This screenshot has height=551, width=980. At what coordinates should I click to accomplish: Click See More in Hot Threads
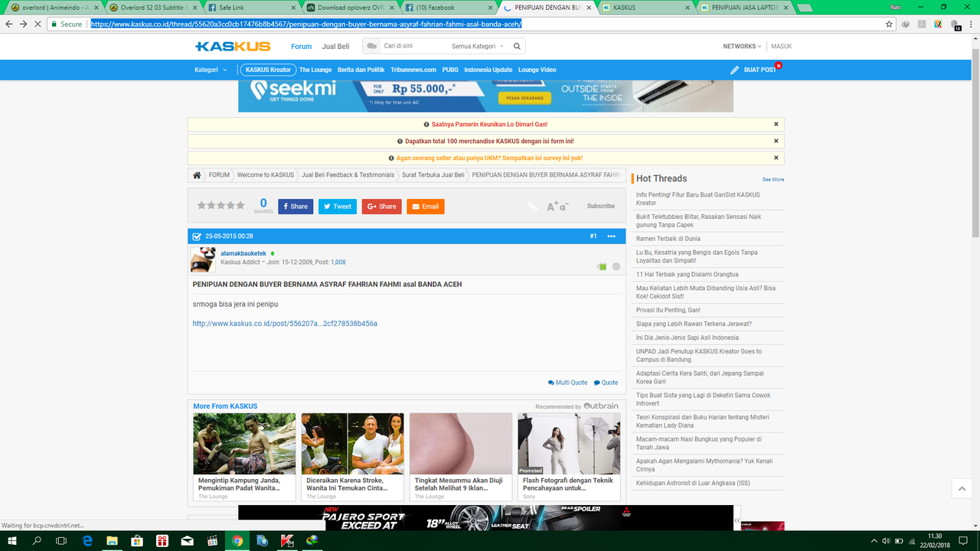773,180
